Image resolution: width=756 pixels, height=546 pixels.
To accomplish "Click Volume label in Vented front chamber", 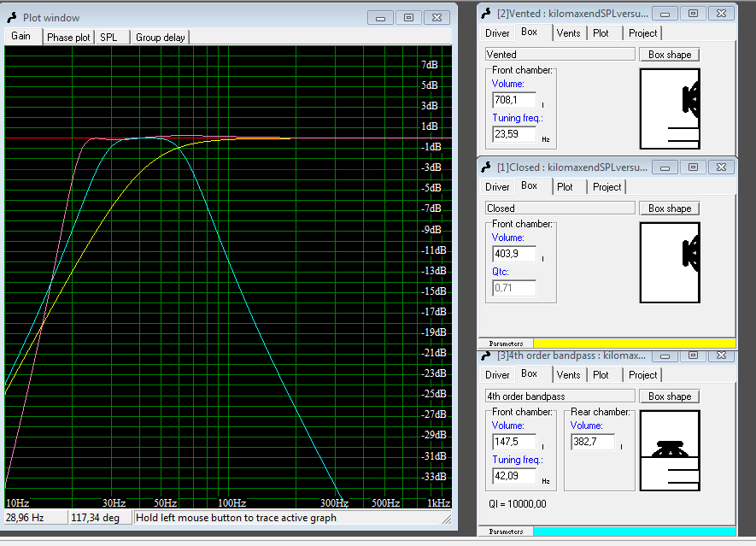I will click(507, 84).
